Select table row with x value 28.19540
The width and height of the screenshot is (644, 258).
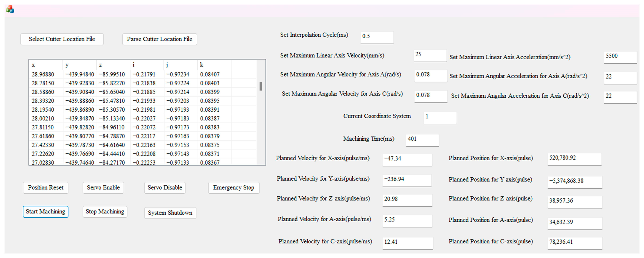click(143, 110)
